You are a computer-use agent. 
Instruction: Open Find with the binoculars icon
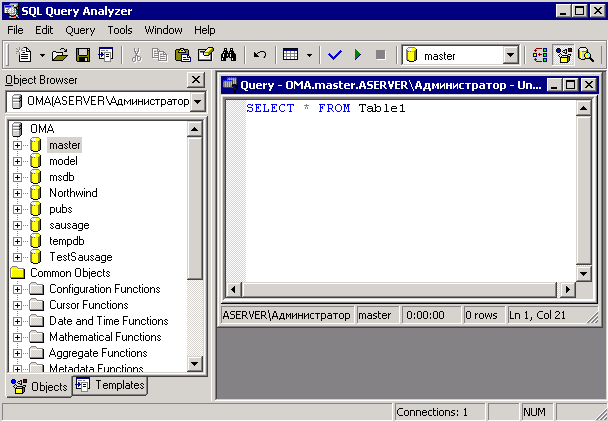click(x=228, y=55)
